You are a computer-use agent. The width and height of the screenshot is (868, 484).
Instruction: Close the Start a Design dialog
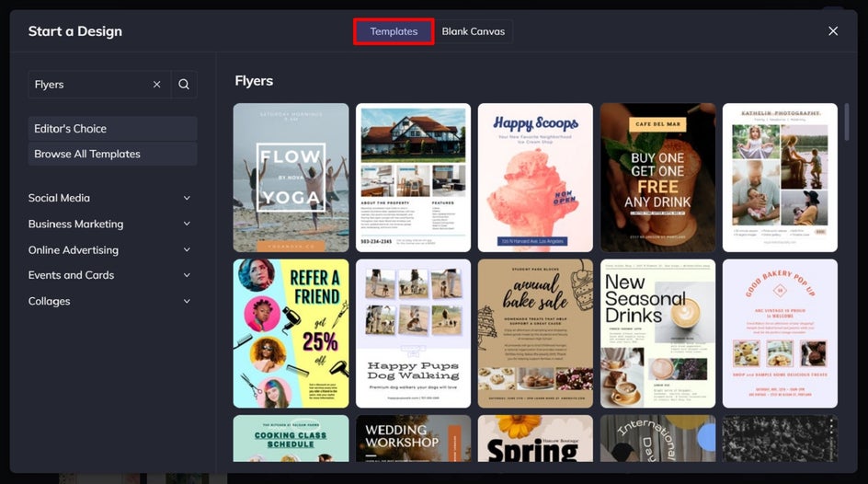coord(832,31)
